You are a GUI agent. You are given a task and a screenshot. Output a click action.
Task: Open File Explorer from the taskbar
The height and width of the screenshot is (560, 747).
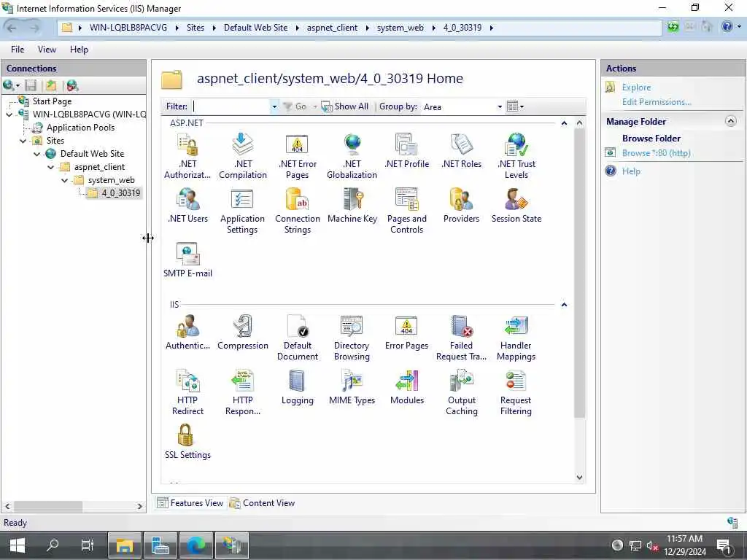click(x=124, y=545)
